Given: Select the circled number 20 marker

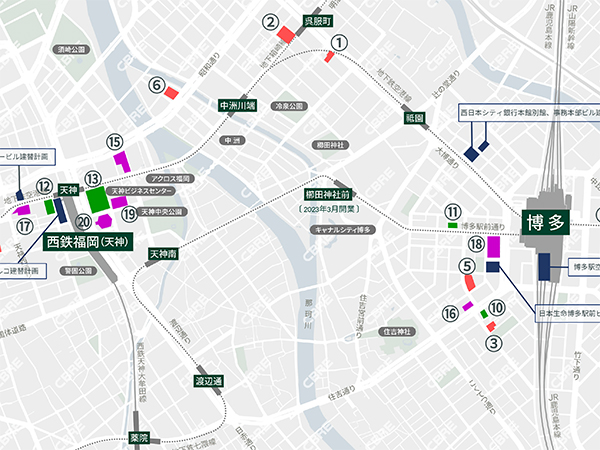Looking at the screenshot, I should tap(85, 219).
